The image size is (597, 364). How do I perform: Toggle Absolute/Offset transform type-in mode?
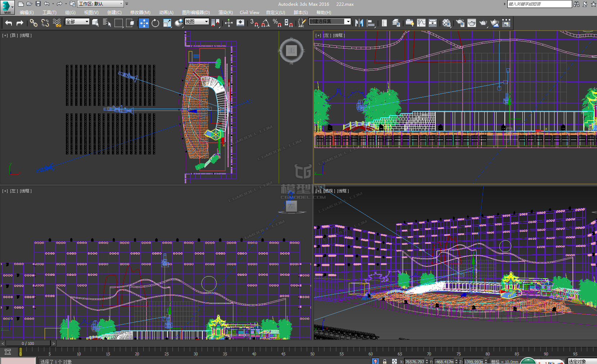(394, 361)
